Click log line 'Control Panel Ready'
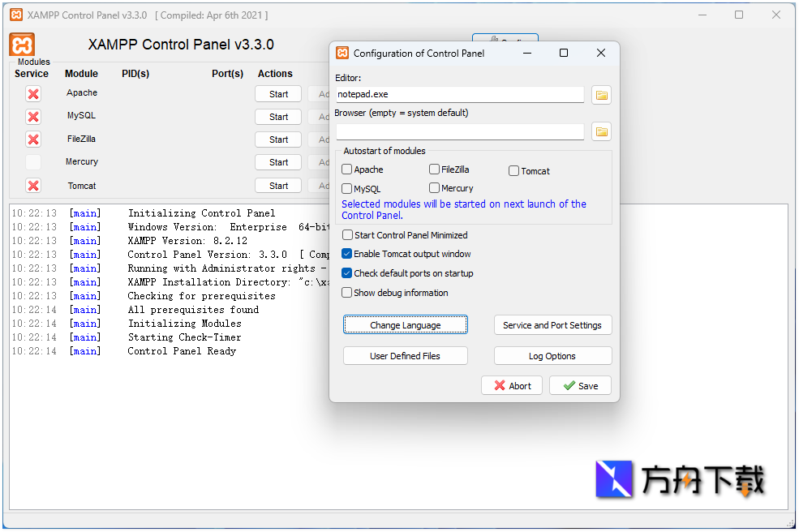 click(x=182, y=351)
